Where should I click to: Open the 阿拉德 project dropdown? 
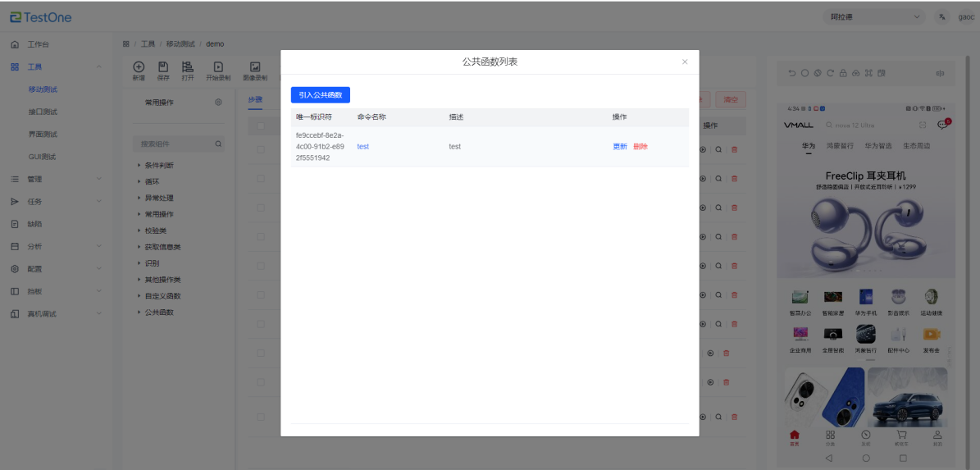coord(875,17)
